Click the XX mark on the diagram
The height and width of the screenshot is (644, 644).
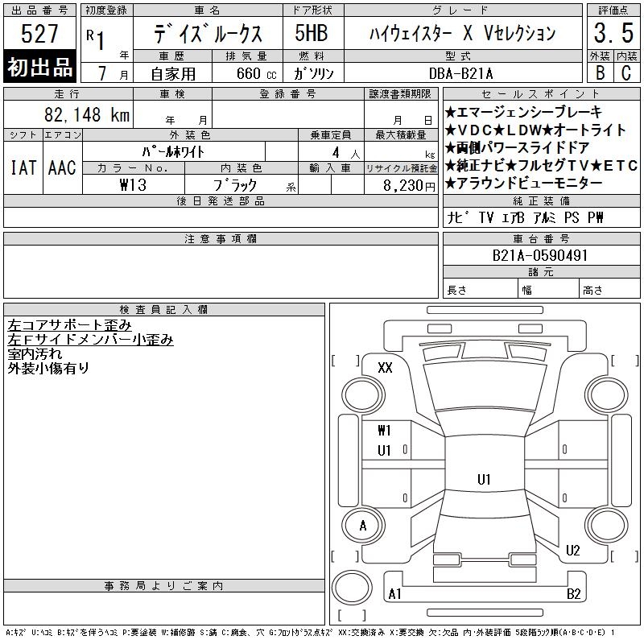(x=385, y=368)
